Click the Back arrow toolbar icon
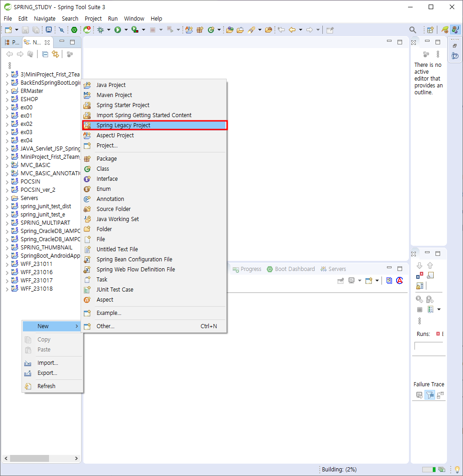The image size is (463, 476). (x=292, y=30)
